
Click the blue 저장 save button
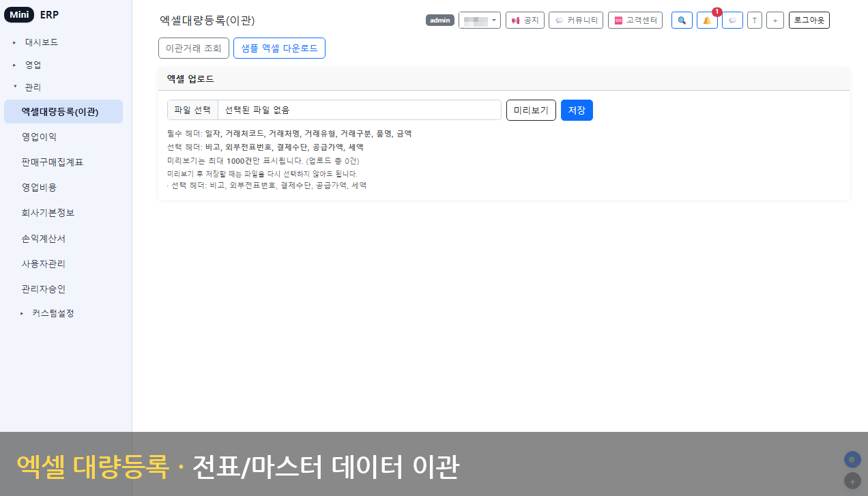[577, 110]
